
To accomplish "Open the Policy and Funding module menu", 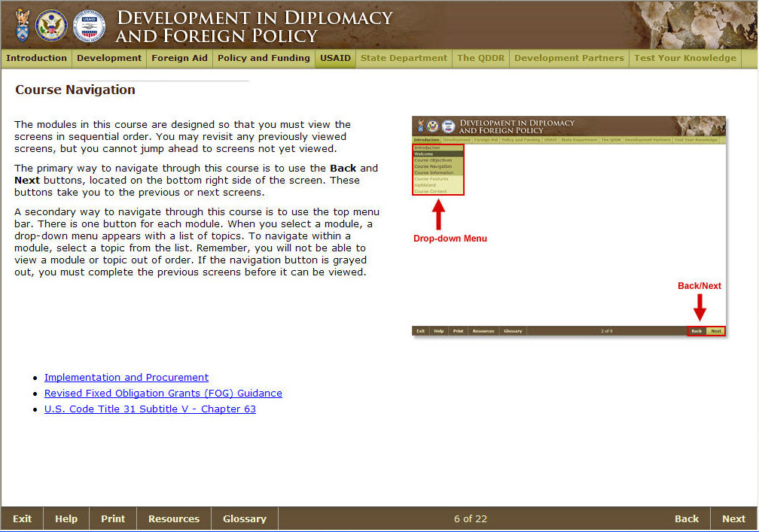I will [264, 58].
